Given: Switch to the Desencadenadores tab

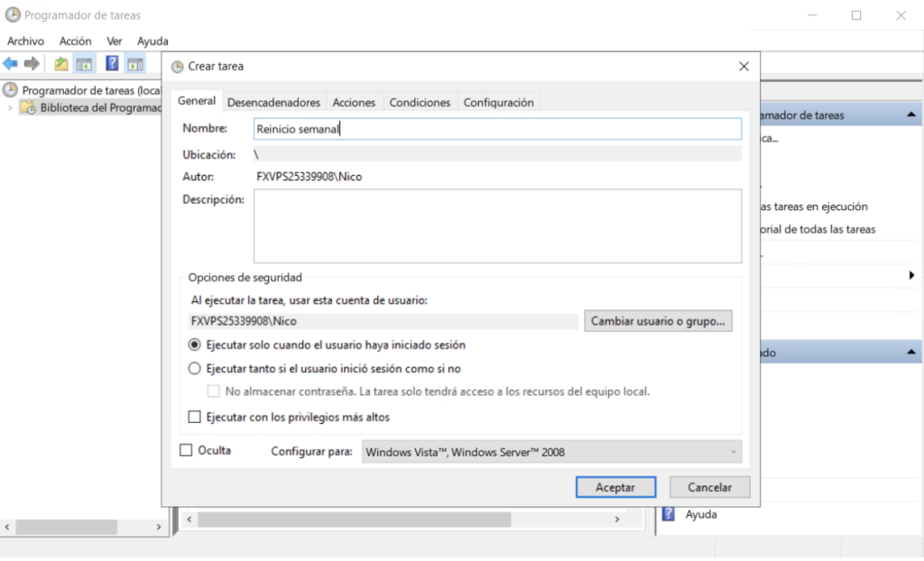Looking at the screenshot, I should 273,103.
